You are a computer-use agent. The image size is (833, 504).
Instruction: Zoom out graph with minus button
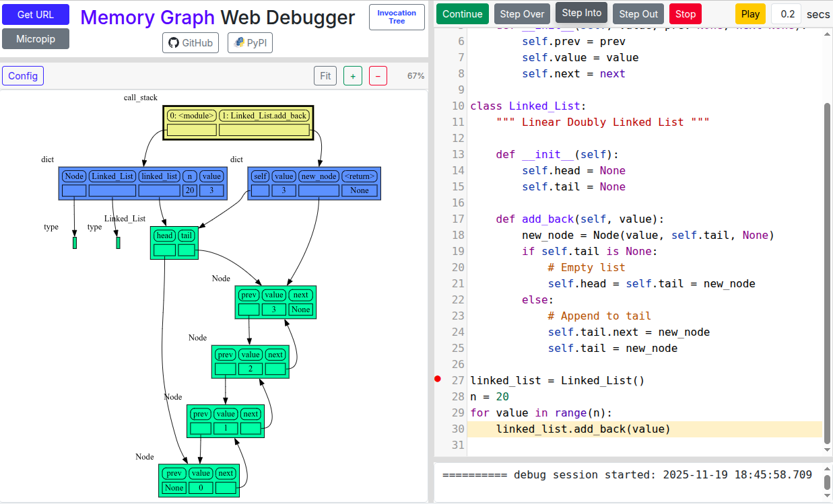click(x=378, y=76)
